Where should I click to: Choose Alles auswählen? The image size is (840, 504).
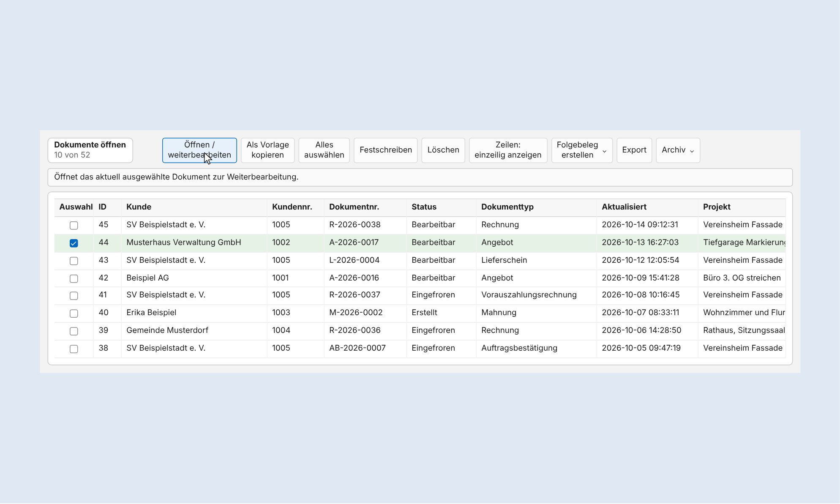324,150
